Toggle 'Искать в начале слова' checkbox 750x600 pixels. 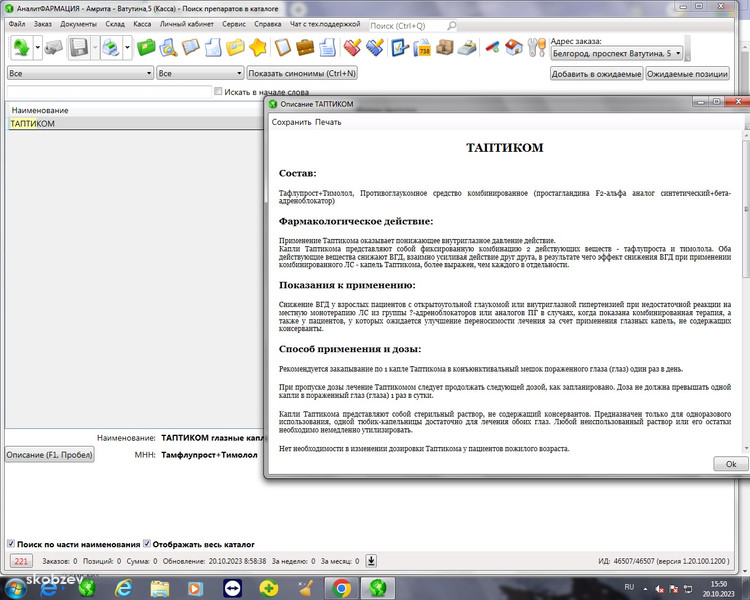click(x=219, y=92)
